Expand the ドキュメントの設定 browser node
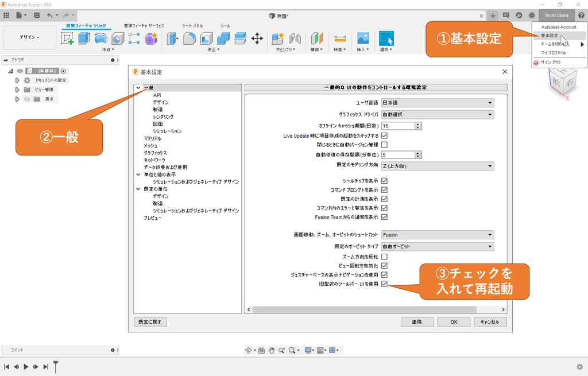 [17, 80]
